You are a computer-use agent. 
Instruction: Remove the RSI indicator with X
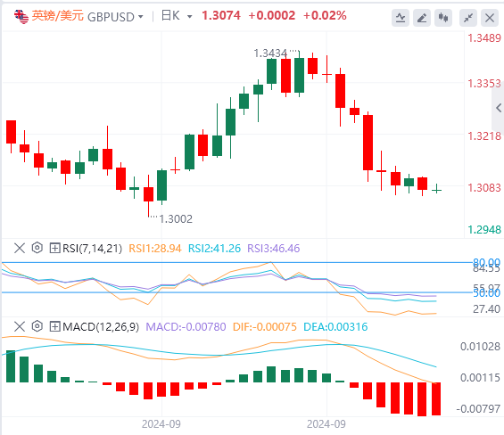(20, 248)
